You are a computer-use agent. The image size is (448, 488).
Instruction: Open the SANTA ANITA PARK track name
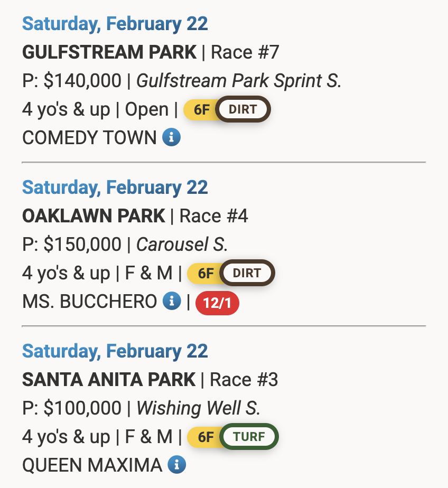109,380
